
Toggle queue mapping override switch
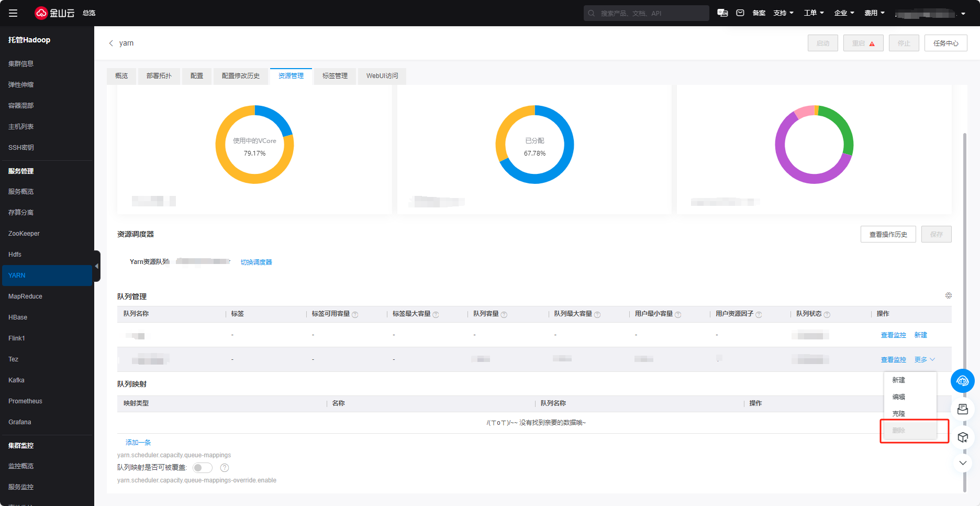[203, 468]
